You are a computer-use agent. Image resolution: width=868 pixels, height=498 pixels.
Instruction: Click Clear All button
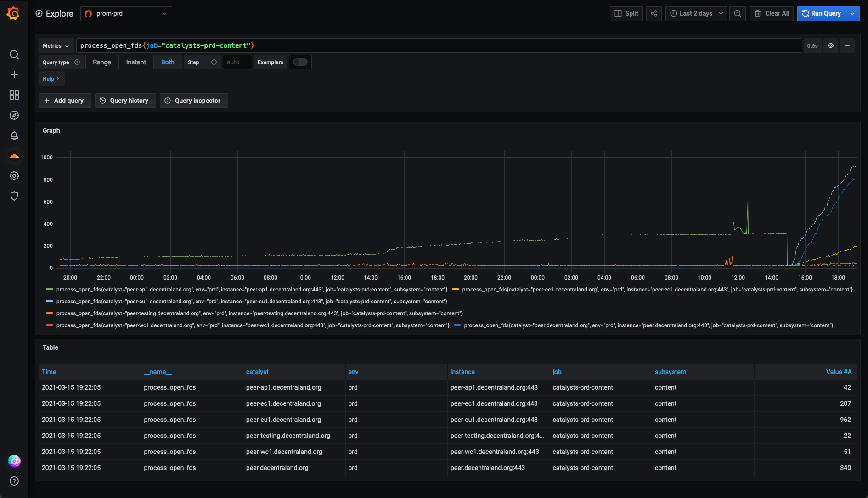[x=772, y=13]
